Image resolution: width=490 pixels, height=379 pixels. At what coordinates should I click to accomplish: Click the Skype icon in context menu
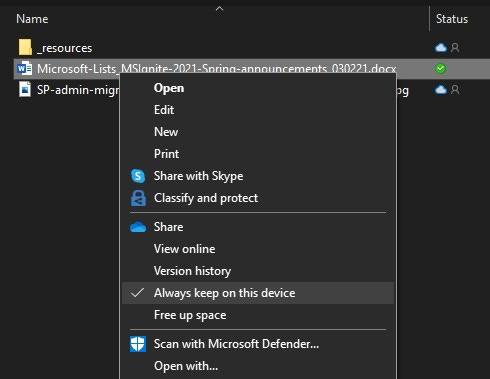point(138,176)
